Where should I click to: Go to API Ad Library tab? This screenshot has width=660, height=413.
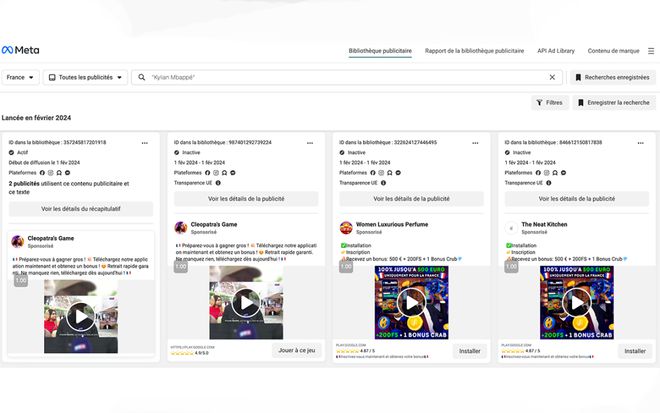point(556,51)
